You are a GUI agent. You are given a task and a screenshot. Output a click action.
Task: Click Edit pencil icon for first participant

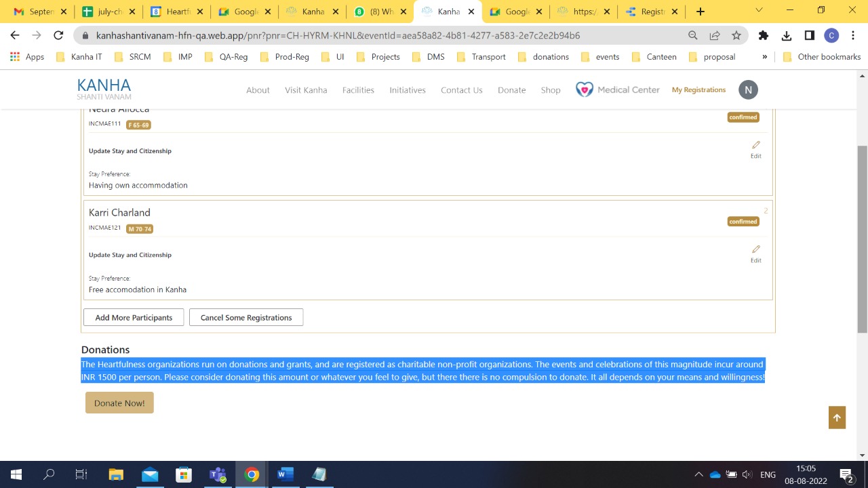pos(755,145)
